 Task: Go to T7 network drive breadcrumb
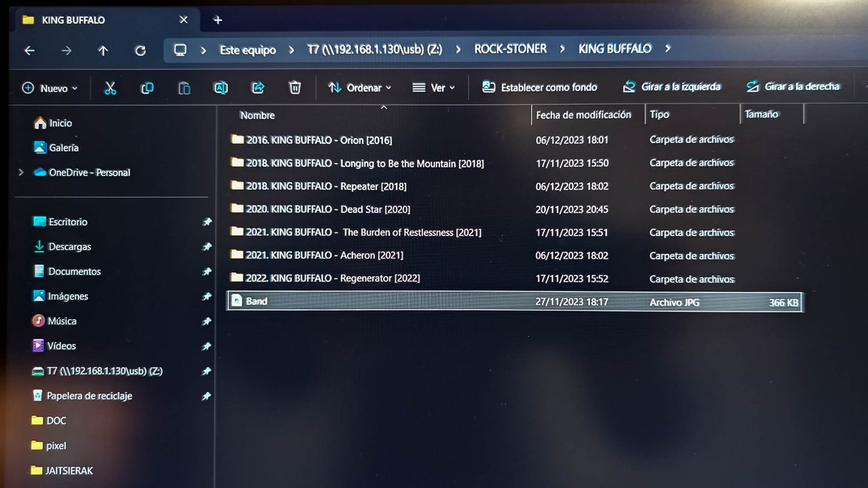(374, 49)
